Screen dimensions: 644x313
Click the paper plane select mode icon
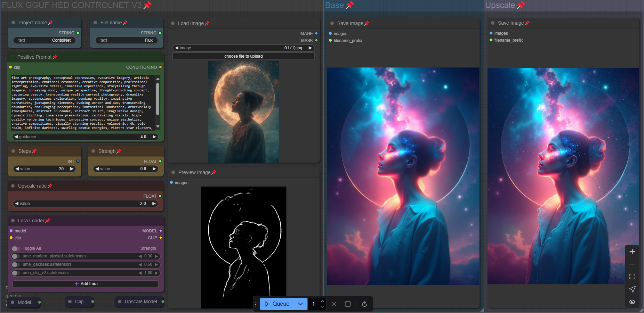pyautogui.click(x=632, y=289)
